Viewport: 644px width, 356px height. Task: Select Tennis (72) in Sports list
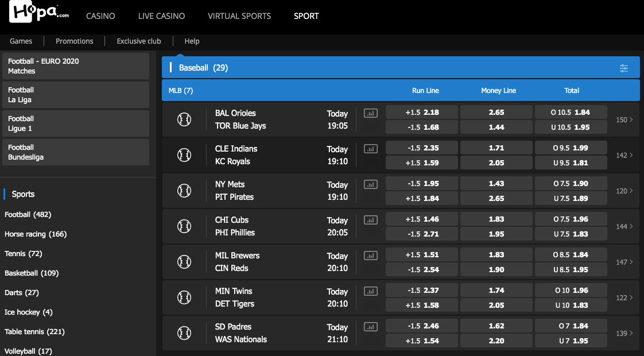(24, 254)
